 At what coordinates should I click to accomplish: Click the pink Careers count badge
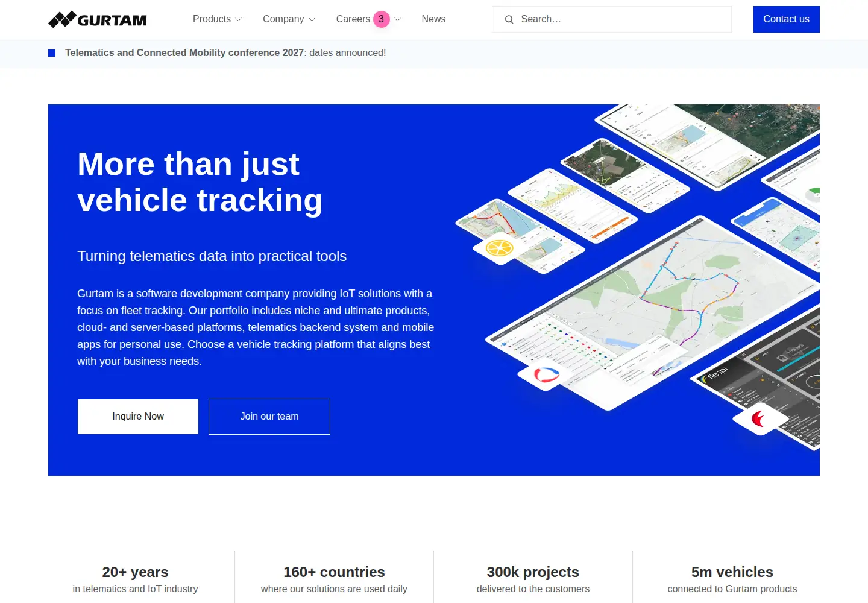click(381, 19)
